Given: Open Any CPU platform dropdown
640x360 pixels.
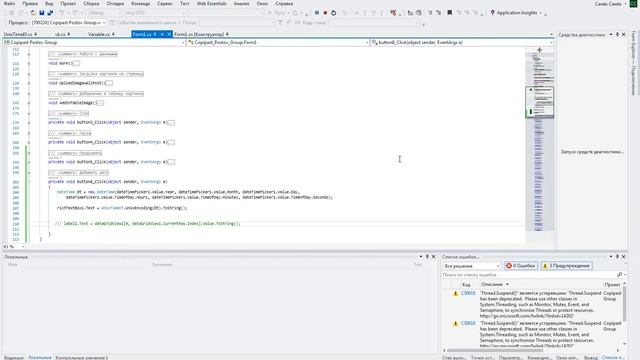Looking at the screenshot, I should (155, 13).
